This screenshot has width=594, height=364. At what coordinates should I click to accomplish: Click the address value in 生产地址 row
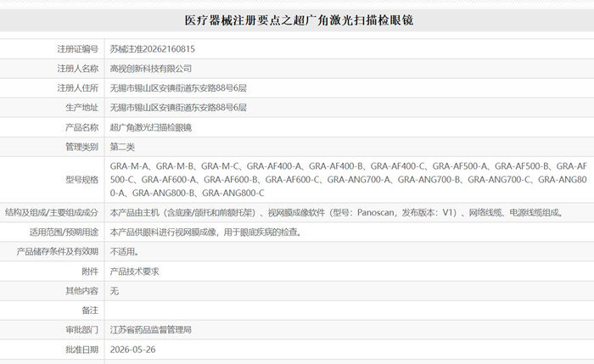point(178,108)
